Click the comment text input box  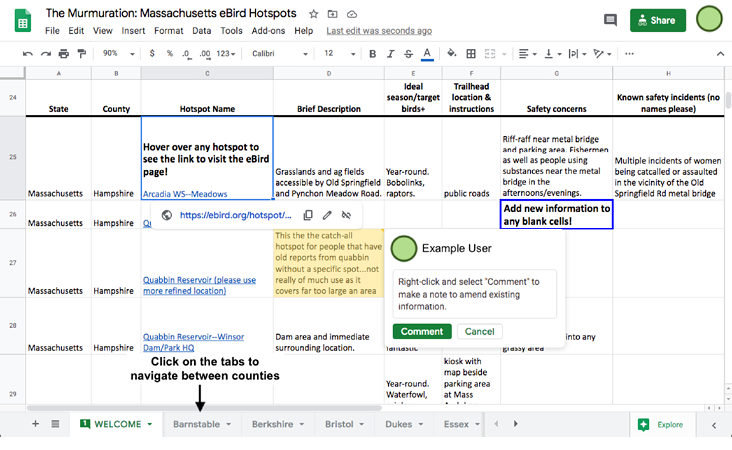click(472, 294)
